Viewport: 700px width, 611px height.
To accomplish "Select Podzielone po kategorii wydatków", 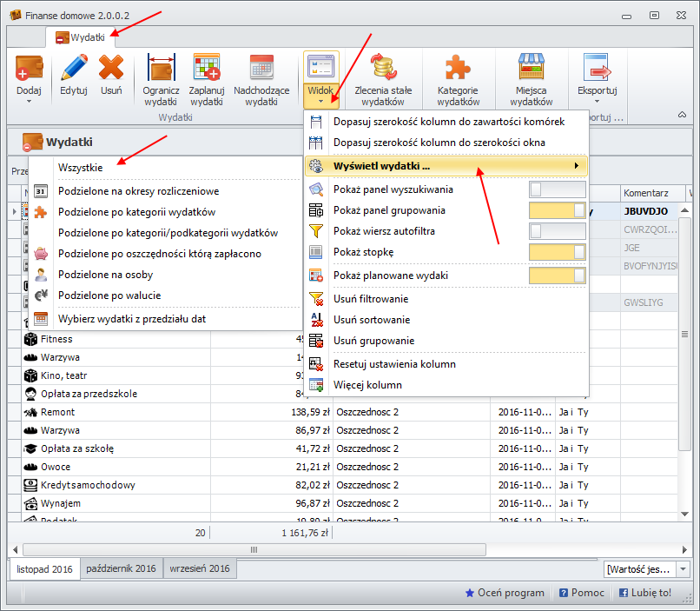I will click(x=136, y=212).
